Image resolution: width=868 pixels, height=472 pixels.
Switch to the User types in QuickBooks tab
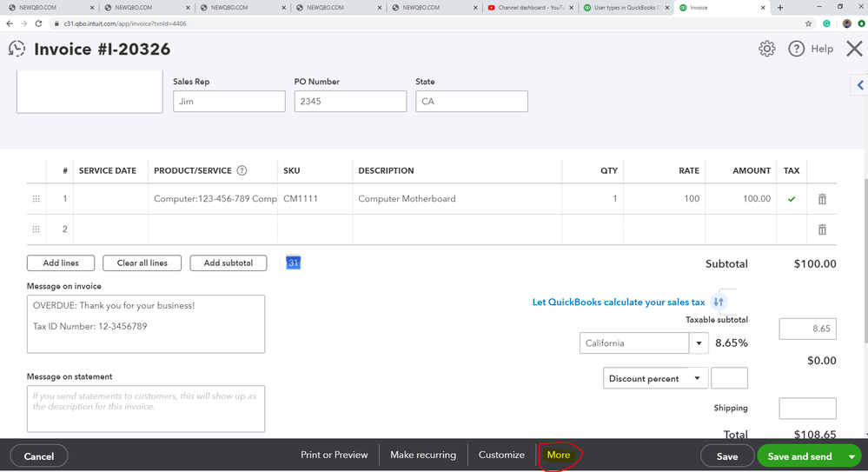click(x=626, y=8)
